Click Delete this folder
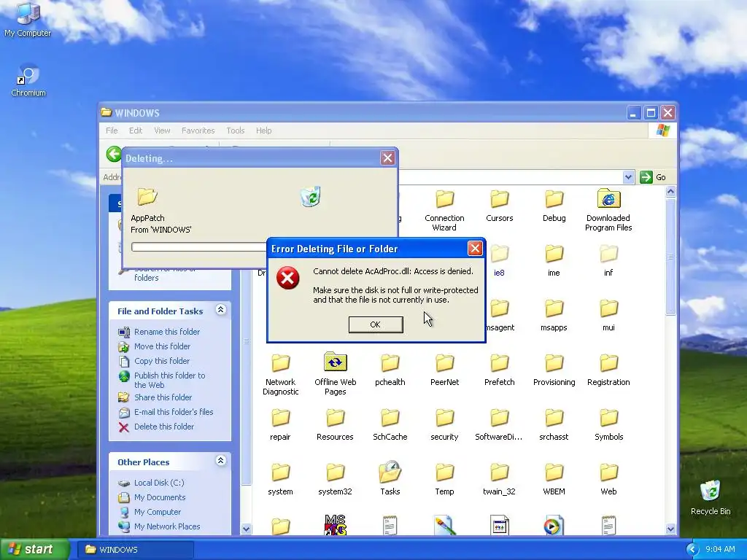The image size is (747, 560). click(156, 427)
